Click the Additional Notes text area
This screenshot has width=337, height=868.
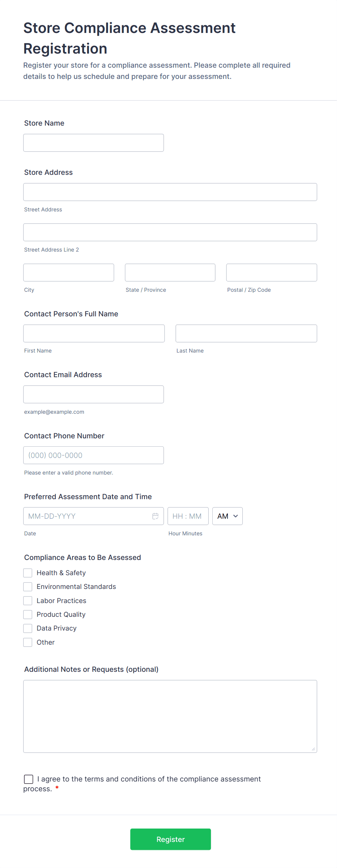[170, 716]
